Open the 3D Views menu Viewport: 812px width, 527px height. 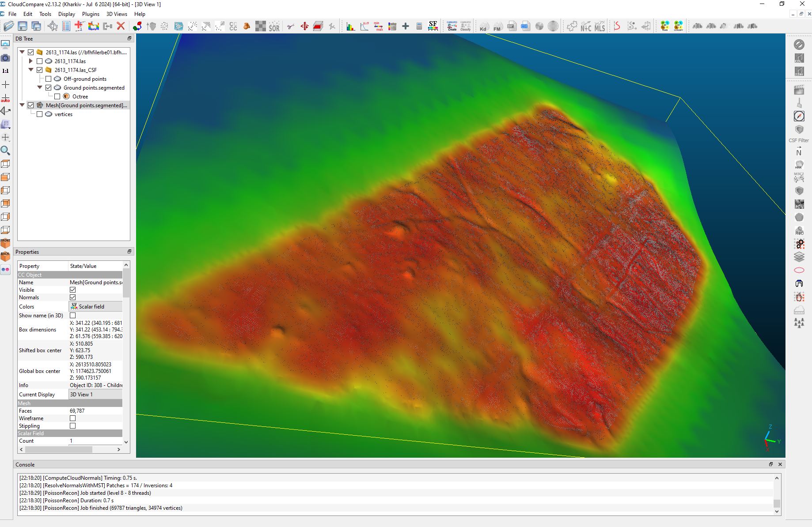tap(116, 14)
